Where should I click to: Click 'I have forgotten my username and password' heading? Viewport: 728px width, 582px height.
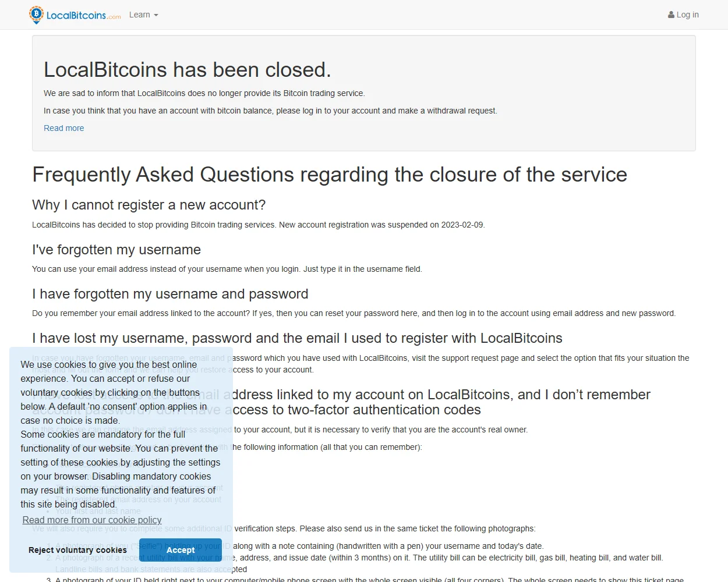pos(170,294)
